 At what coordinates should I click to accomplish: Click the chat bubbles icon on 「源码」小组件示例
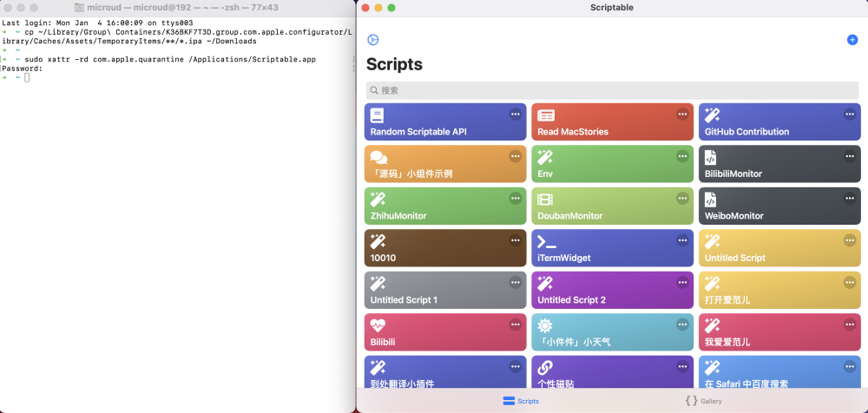(x=378, y=158)
